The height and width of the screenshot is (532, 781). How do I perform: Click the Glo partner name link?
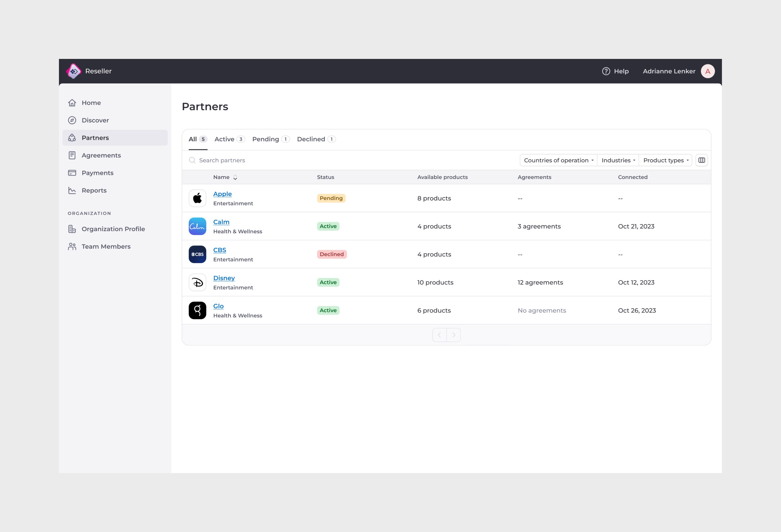(x=219, y=306)
